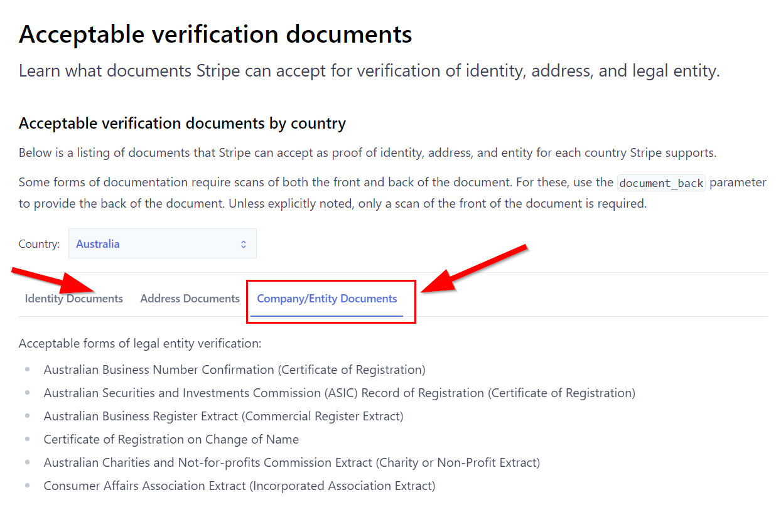Click the Acceptable verification documents by country subheading

pos(182,123)
